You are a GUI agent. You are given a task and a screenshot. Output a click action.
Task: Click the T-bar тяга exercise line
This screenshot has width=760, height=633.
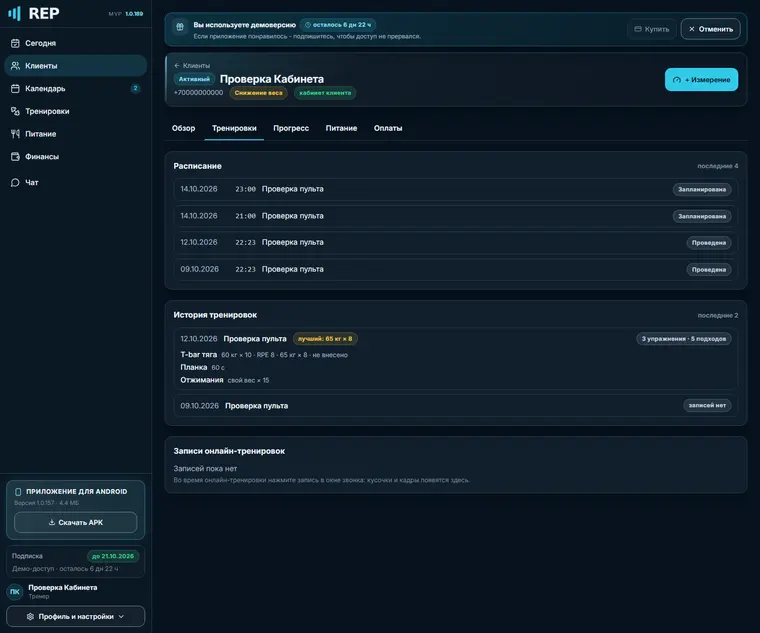(x=264, y=355)
